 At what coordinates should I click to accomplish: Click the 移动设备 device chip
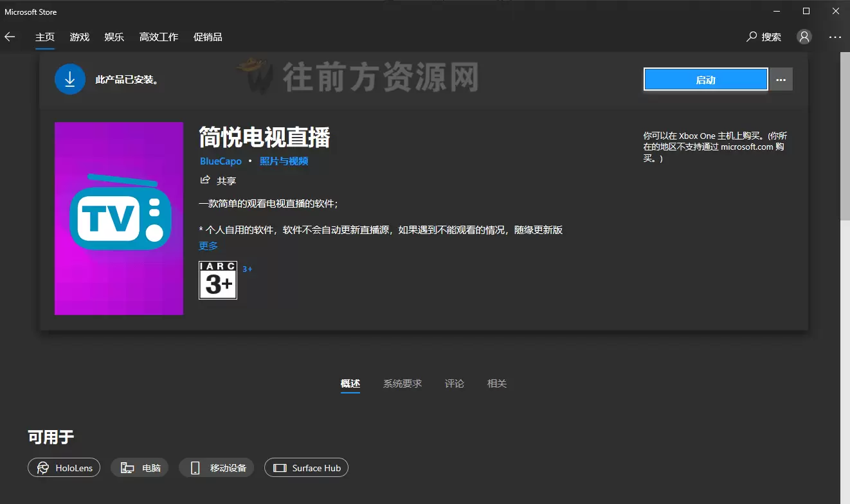click(x=217, y=467)
